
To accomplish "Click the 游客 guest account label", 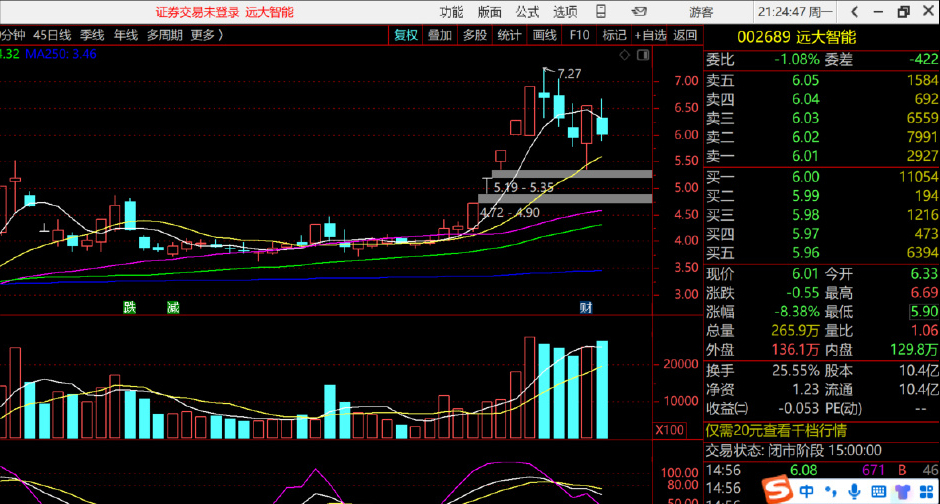I will [x=701, y=12].
